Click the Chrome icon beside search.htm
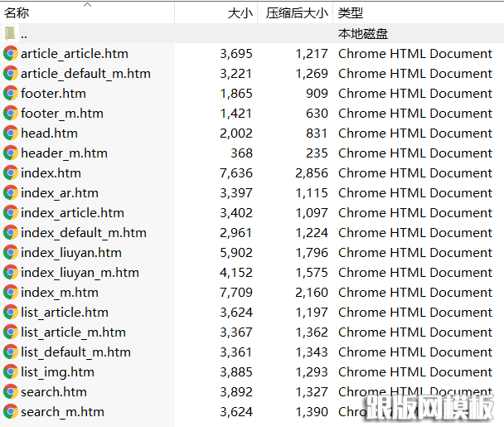Viewport: 504px width, 427px height. [11, 391]
